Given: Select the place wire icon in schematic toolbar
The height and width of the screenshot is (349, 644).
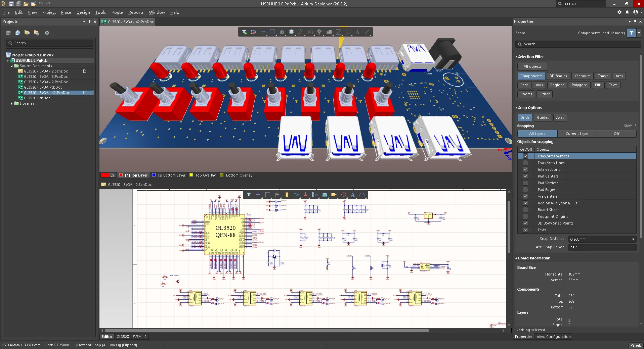Looking at the screenshot, I should (296, 195).
